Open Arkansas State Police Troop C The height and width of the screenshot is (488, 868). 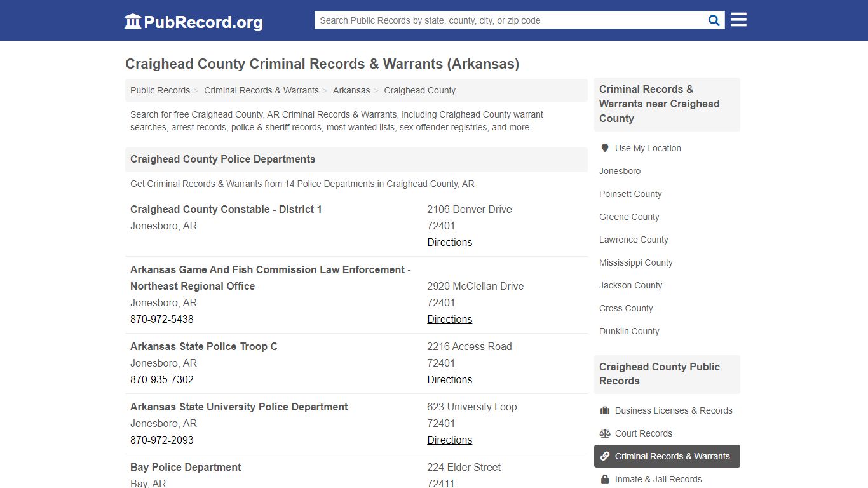pos(204,346)
